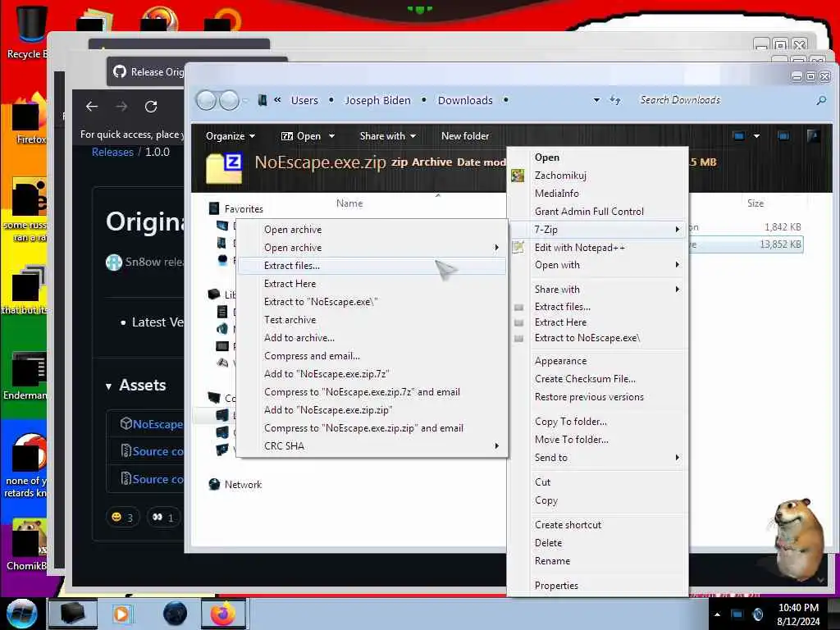The width and height of the screenshot is (840, 630).
Task: Choose Extract files... in 7-Zip submenu
Action: 372,265
